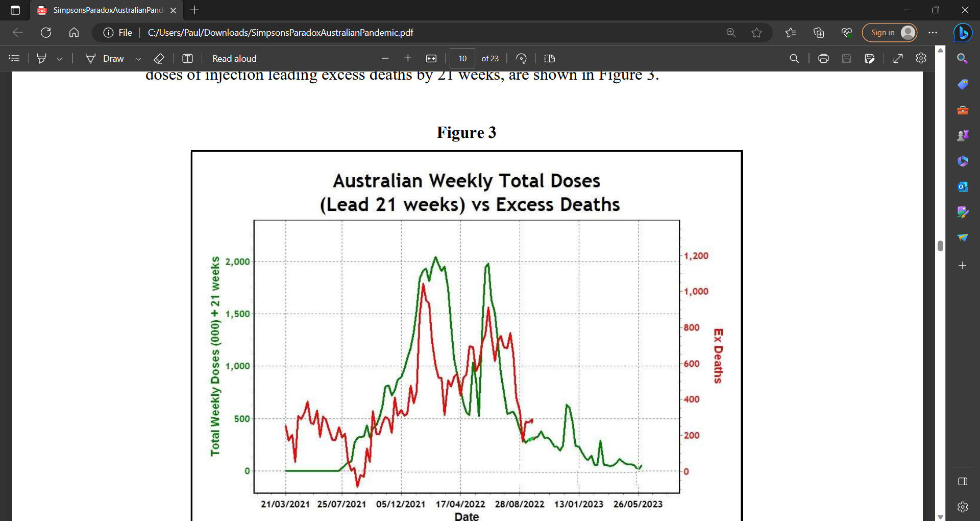Select the highlighter tool
Image resolution: width=980 pixels, height=521 pixels.
click(x=42, y=58)
